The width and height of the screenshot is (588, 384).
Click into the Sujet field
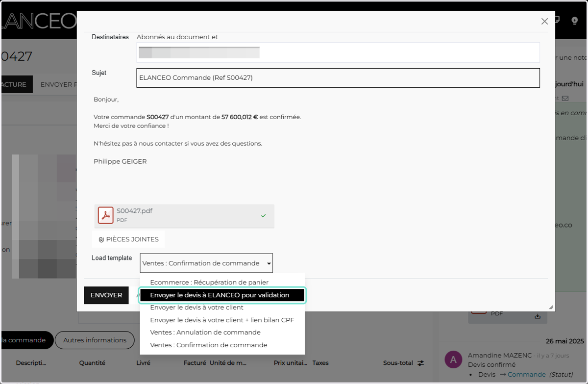[x=338, y=77]
